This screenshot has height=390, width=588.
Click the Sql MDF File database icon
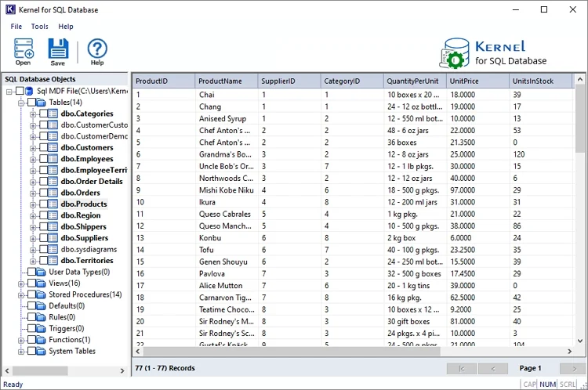coord(29,91)
